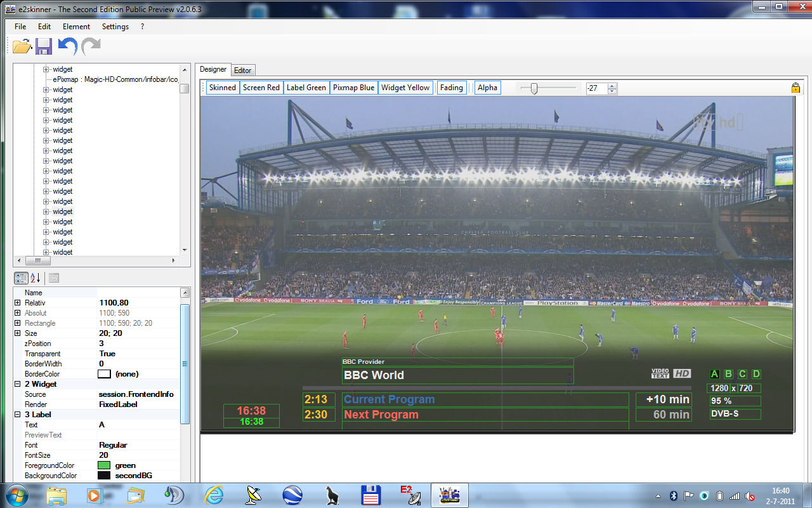812x508 pixels.
Task: Redo the change with the grey arrow
Action: pyautogui.click(x=91, y=46)
